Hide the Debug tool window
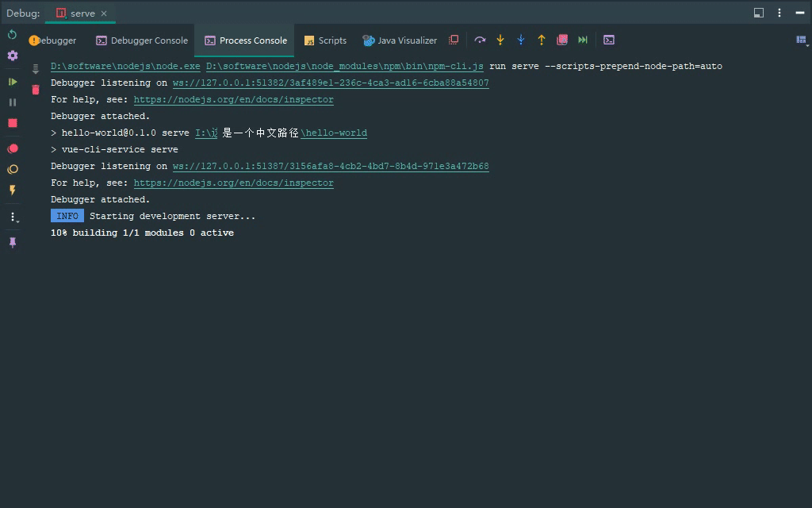This screenshot has height=508, width=812. [x=800, y=13]
